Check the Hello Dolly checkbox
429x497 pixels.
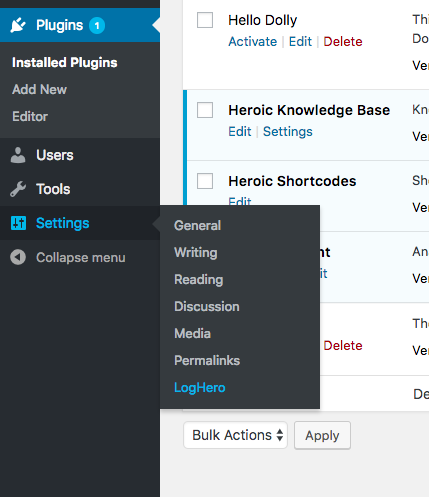(205, 20)
